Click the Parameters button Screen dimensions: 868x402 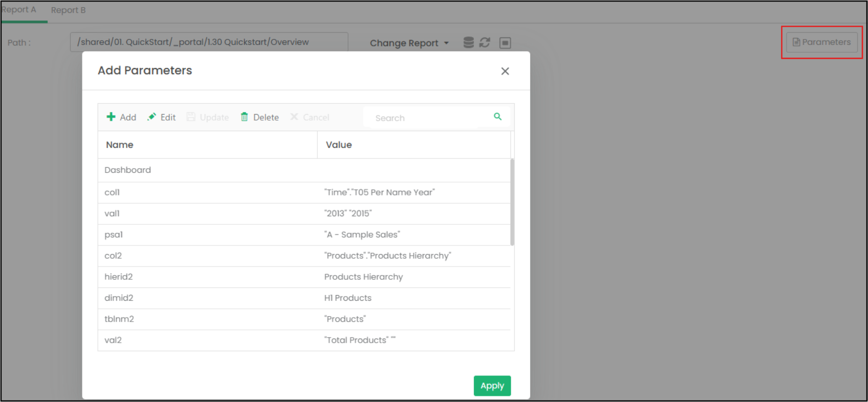(x=822, y=42)
